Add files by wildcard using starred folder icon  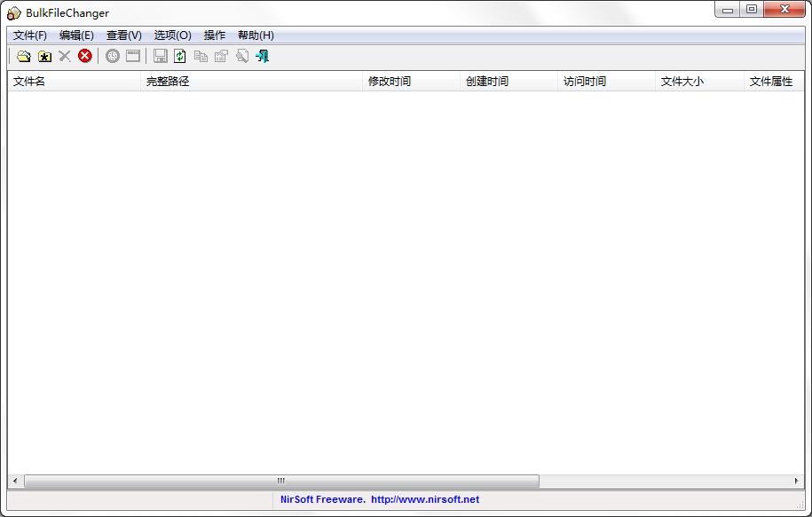44,56
